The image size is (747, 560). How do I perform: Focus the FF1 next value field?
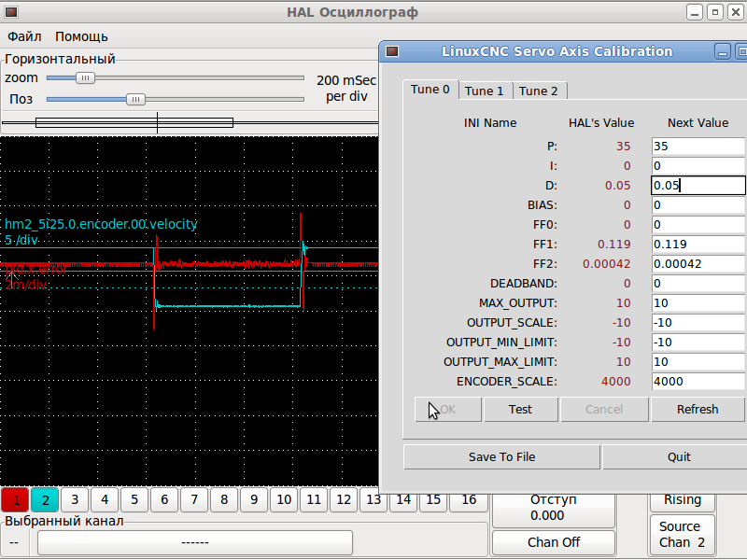tap(697, 244)
